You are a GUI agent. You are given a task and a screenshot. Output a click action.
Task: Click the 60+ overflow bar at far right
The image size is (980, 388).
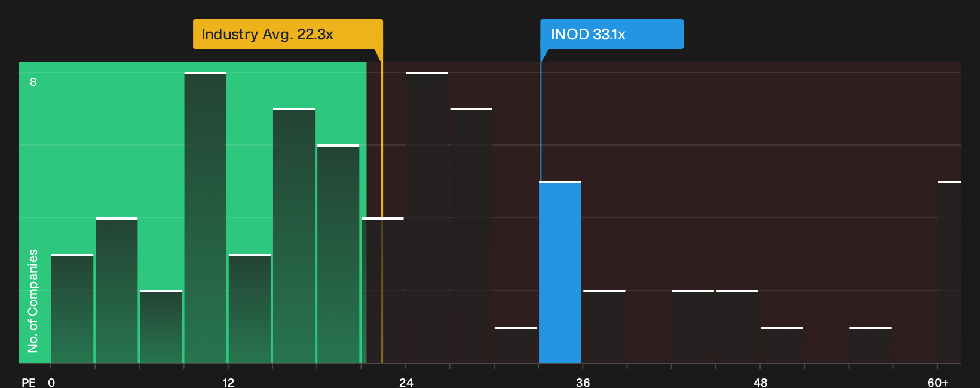950,272
